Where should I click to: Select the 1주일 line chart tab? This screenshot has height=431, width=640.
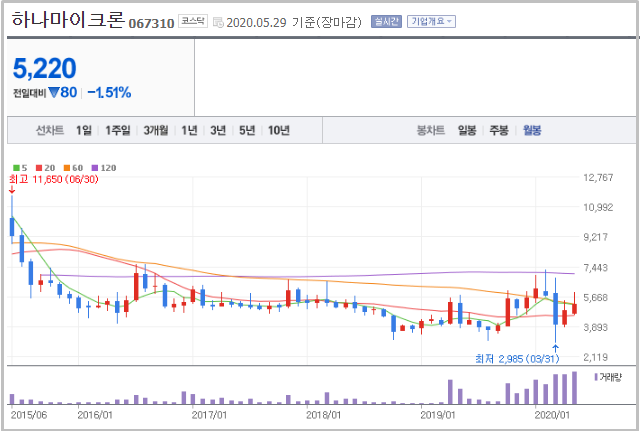[x=118, y=130]
